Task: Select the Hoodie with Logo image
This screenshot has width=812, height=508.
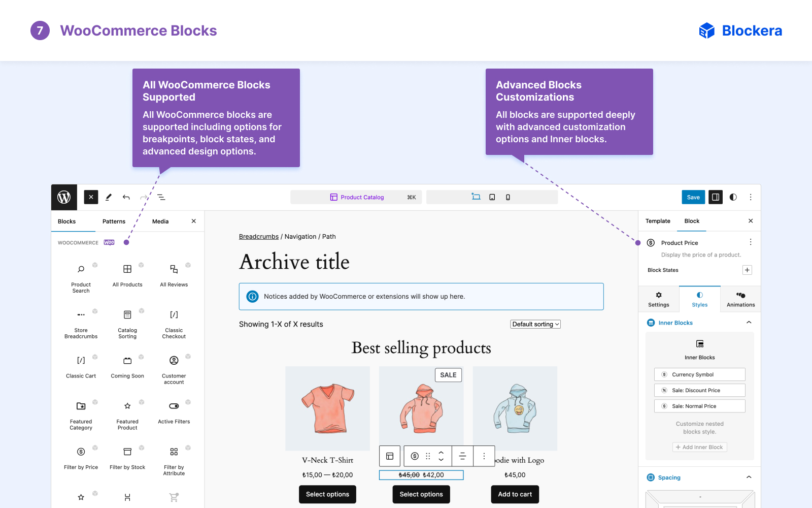Action: coord(515,408)
